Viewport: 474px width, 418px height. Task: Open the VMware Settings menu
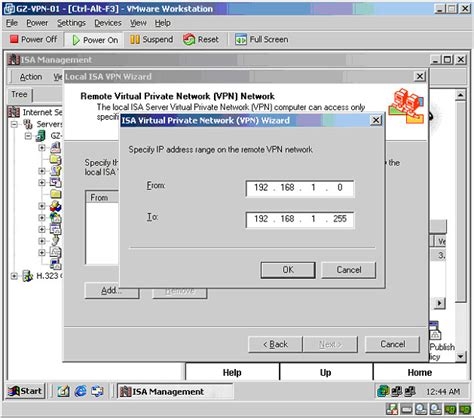click(x=71, y=23)
